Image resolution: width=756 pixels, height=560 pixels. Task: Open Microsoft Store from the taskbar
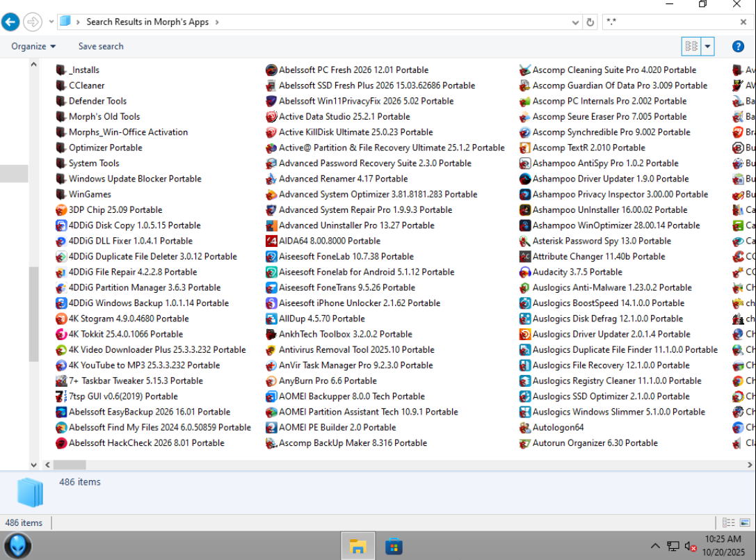tap(394, 546)
